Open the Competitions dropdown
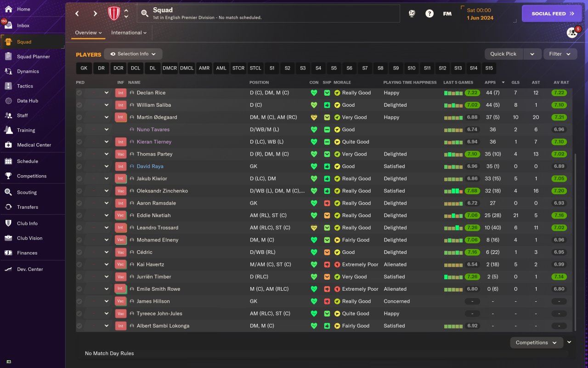The width and height of the screenshot is (588, 368). coord(537,343)
